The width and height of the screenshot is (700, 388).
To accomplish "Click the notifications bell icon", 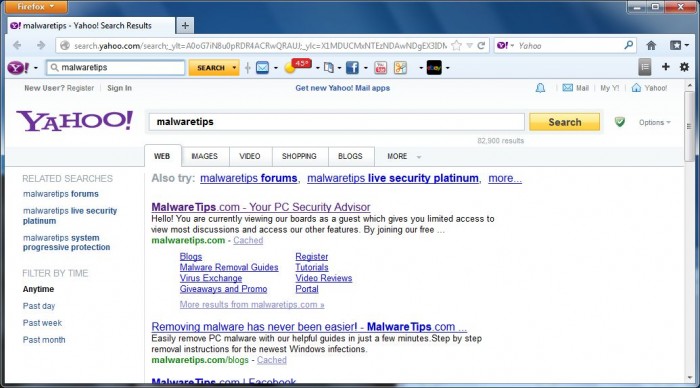I will click(540, 88).
